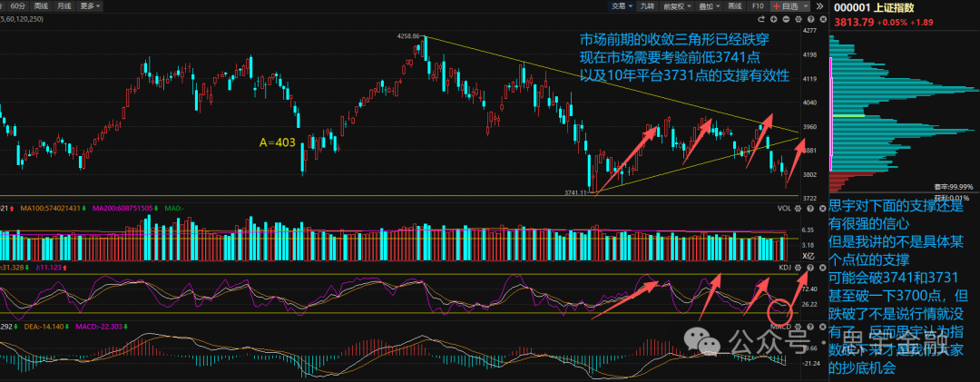
Task: Click the VOL indicator label
Action: coord(784,208)
